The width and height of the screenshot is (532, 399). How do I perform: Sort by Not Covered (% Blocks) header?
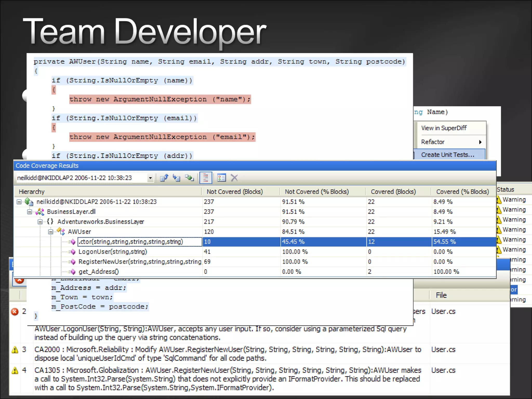click(322, 192)
